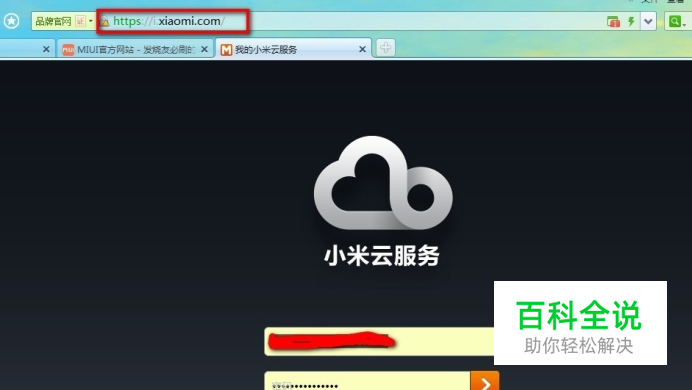Close the 我的小米云服务 tab
This screenshot has width=692, height=390.
point(362,49)
